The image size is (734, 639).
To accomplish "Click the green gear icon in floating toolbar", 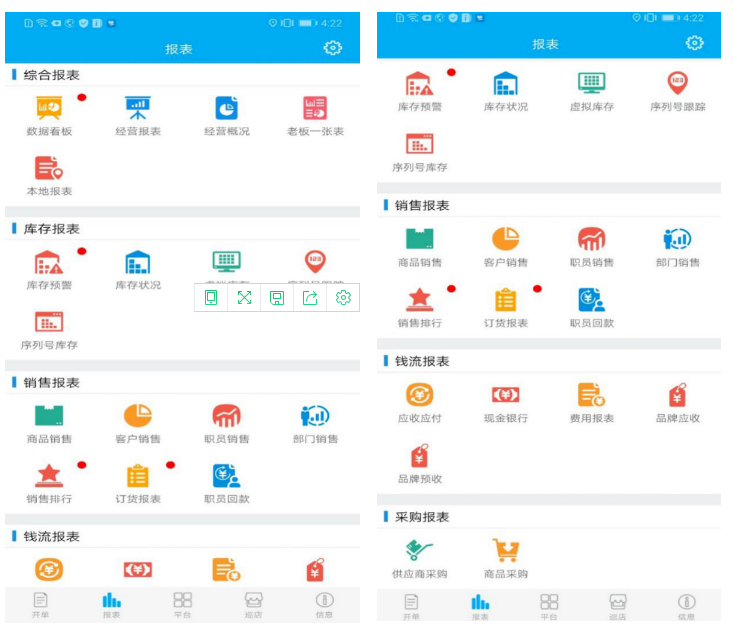I will (343, 297).
